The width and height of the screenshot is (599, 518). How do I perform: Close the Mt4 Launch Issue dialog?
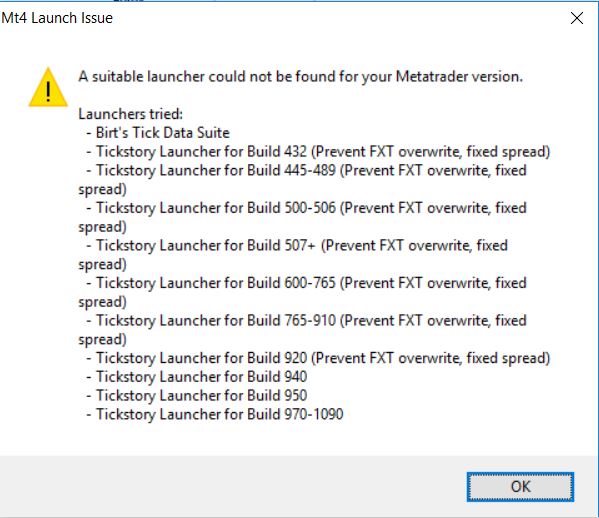[576, 18]
